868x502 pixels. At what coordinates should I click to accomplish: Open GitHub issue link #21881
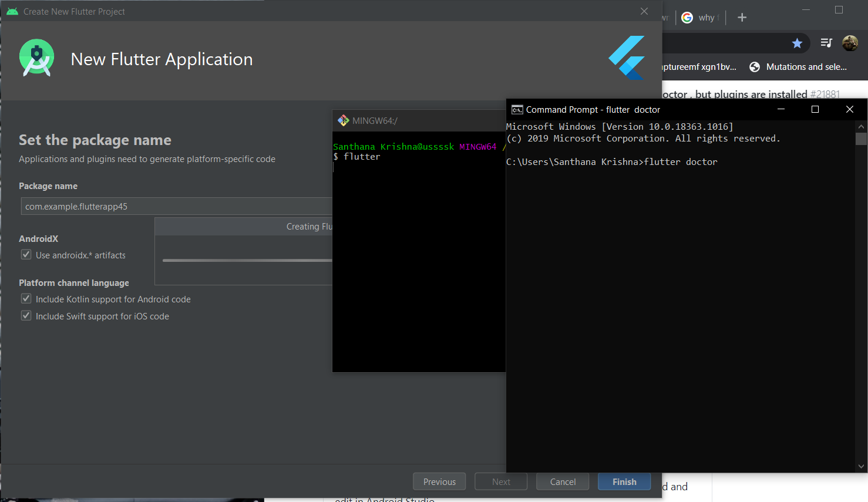pyautogui.click(x=825, y=94)
